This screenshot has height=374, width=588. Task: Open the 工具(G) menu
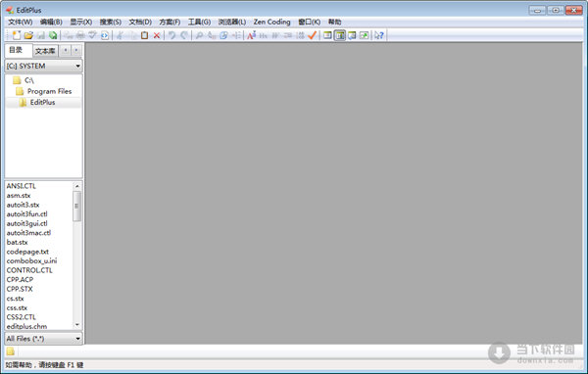(200, 23)
